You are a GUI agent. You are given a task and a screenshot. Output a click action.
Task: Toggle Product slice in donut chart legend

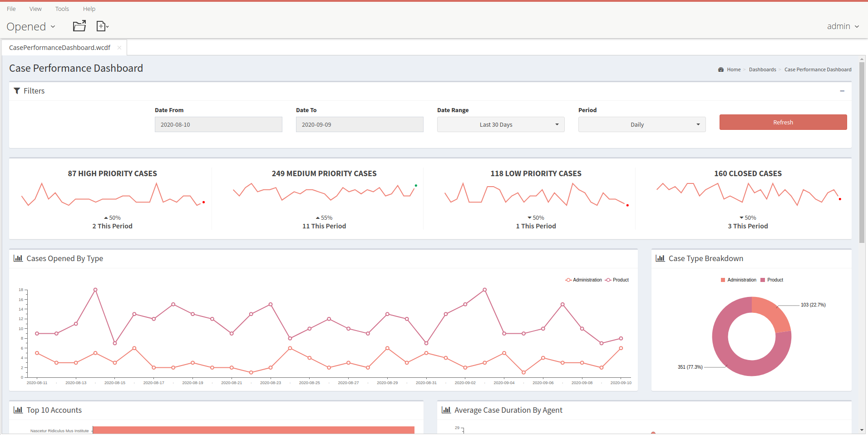(772, 280)
